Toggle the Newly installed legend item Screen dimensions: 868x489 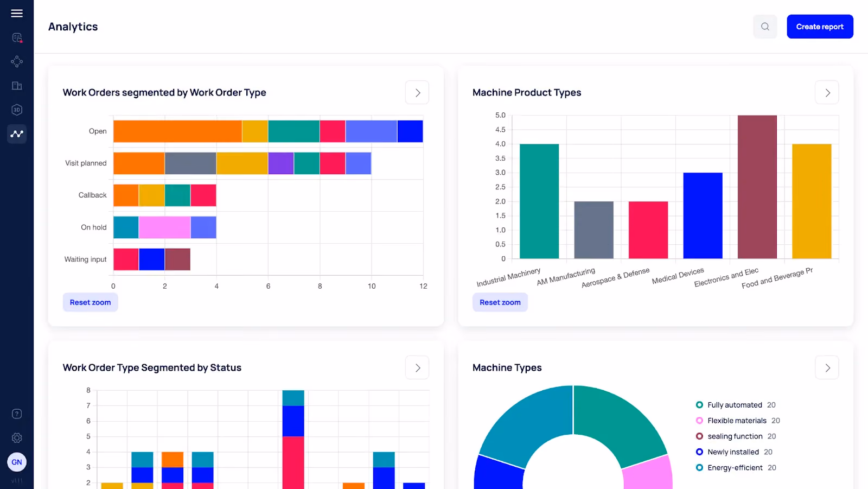pos(734,452)
